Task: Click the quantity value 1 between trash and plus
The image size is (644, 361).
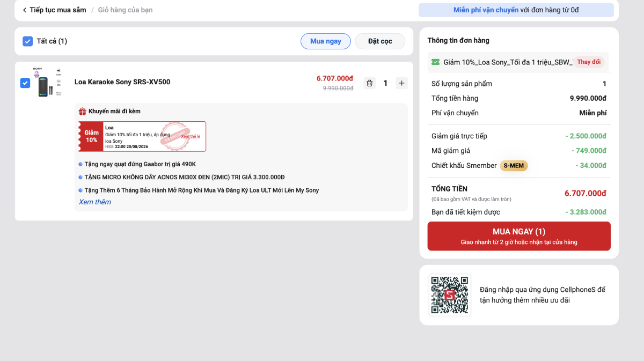Action: pos(385,83)
